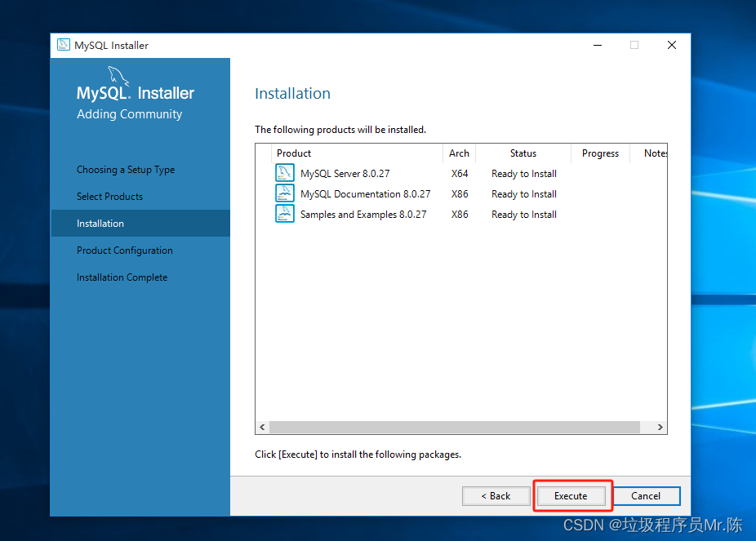Select the MySQL Server 8.0.27 row text
The height and width of the screenshot is (541, 756).
(345, 174)
